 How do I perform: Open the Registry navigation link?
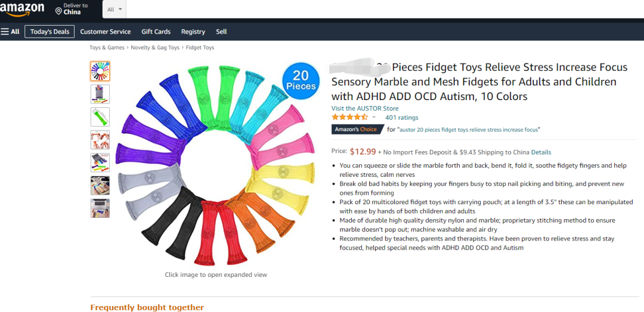click(193, 32)
